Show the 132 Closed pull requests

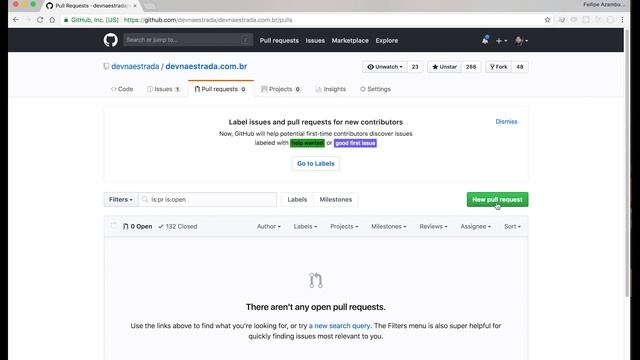(x=178, y=227)
